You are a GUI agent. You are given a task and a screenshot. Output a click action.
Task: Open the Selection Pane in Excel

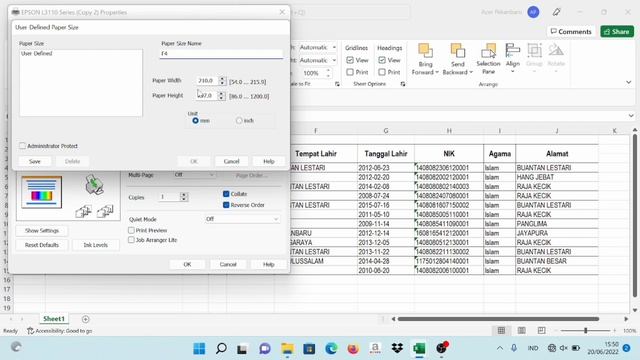point(488,59)
